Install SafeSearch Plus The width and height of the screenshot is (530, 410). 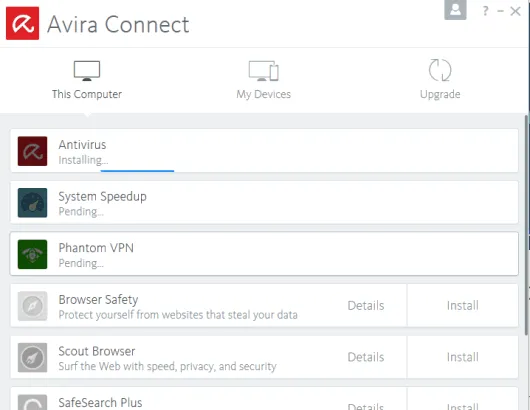(462, 402)
